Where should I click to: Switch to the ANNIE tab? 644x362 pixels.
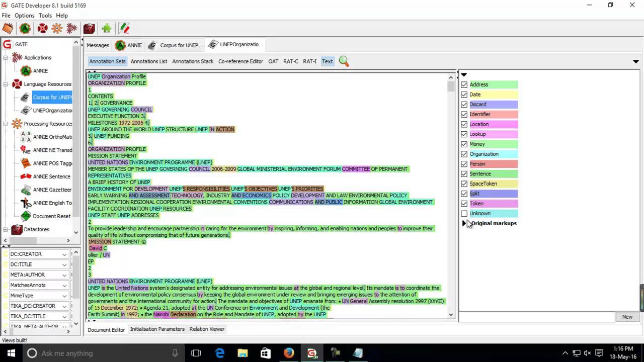point(129,45)
